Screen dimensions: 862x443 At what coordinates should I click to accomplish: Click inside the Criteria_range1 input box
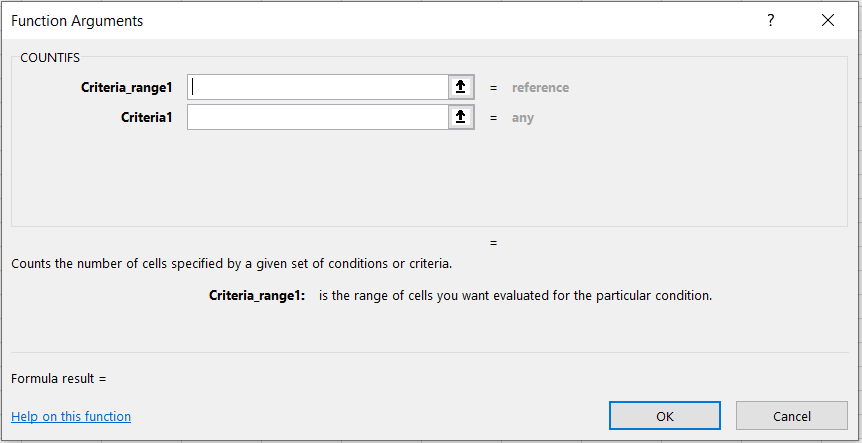point(318,87)
